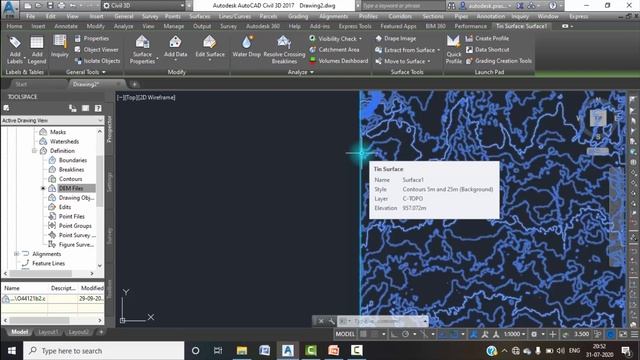Start the Water Drop analysis tool
The image size is (640, 360).
tap(247, 46)
